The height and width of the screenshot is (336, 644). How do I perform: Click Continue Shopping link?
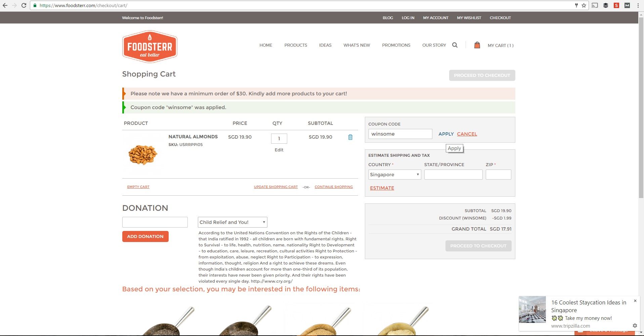click(x=334, y=187)
